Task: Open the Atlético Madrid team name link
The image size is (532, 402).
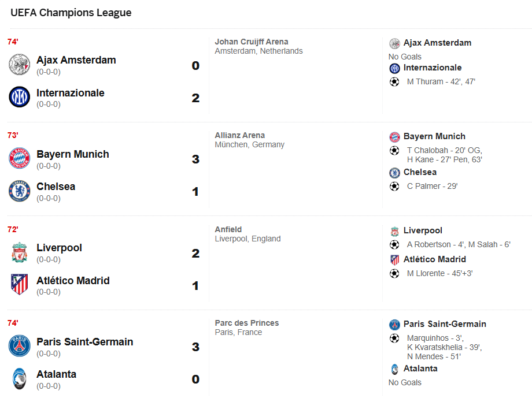Action: (x=73, y=281)
